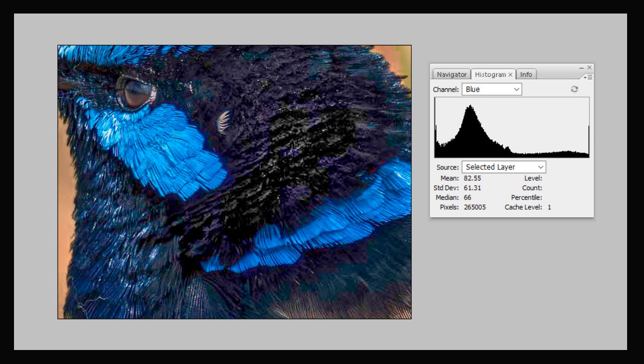Open the Info tab

click(x=526, y=74)
